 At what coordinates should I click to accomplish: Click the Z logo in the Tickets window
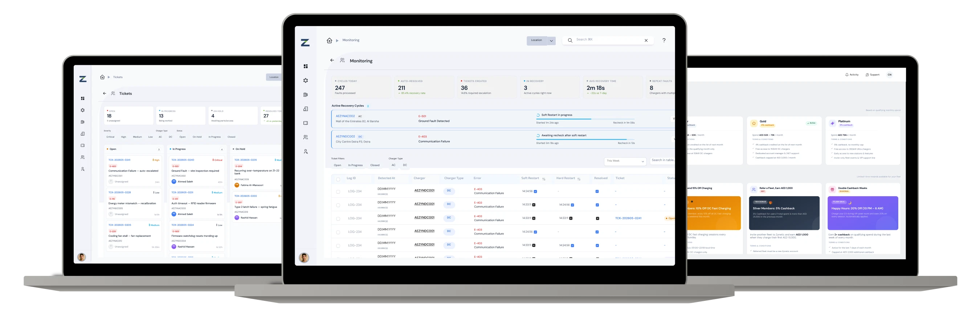(x=82, y=79)
